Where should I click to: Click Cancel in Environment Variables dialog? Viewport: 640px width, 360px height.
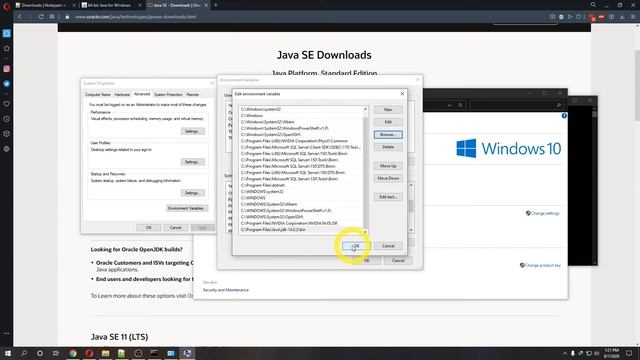(398, 260)
